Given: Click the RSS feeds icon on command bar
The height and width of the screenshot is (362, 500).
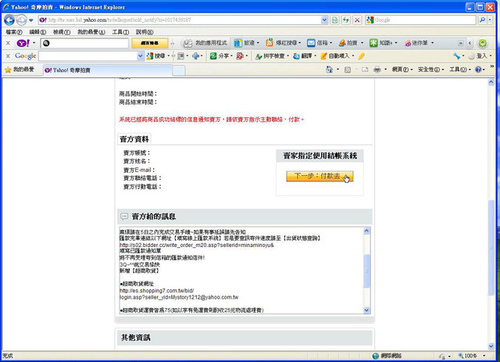Looking at the screenshot, I should pos(347,70).
